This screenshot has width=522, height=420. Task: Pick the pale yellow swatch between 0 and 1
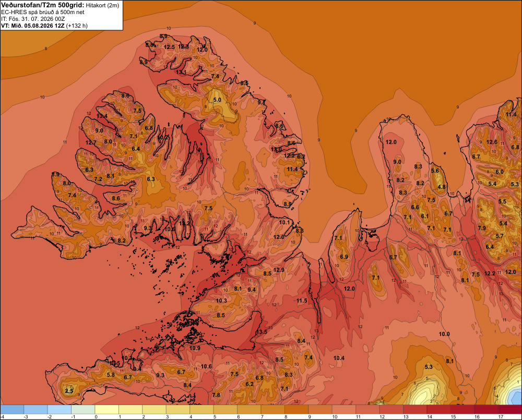[x=107, y=410]
